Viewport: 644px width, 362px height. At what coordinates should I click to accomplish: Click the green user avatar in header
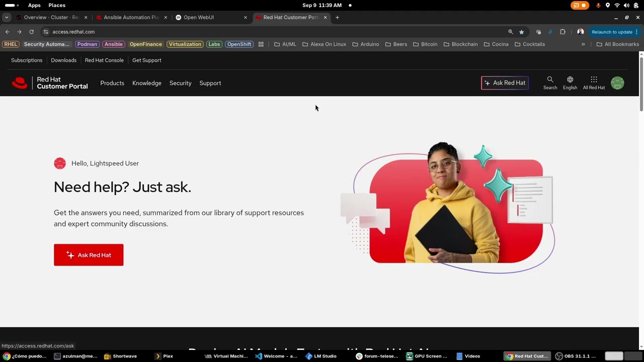tap(617, 83)
